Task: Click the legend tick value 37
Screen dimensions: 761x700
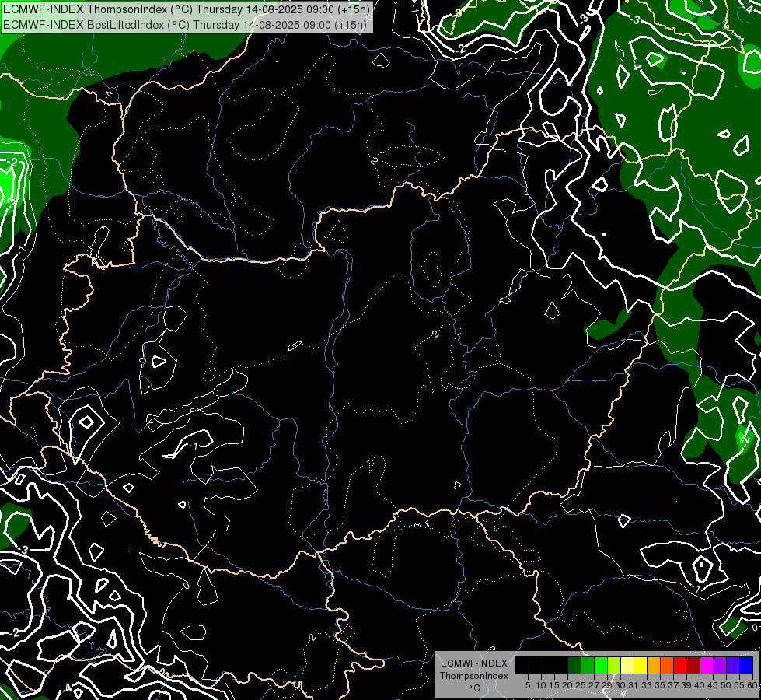Action: [x=674, y=685]
